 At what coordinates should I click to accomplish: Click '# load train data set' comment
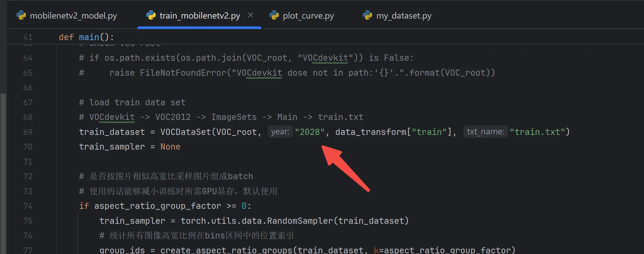[132, 102]
